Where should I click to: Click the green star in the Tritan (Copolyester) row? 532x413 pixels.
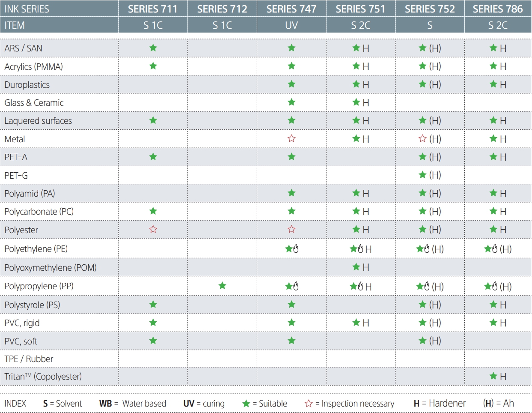pos(493,376)
